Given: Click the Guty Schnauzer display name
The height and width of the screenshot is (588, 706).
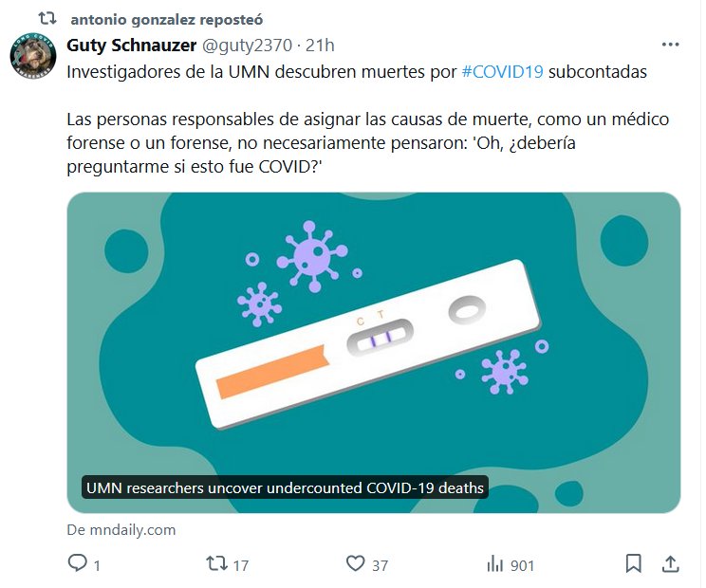Looking at the screenshot, I should [132, 46].
